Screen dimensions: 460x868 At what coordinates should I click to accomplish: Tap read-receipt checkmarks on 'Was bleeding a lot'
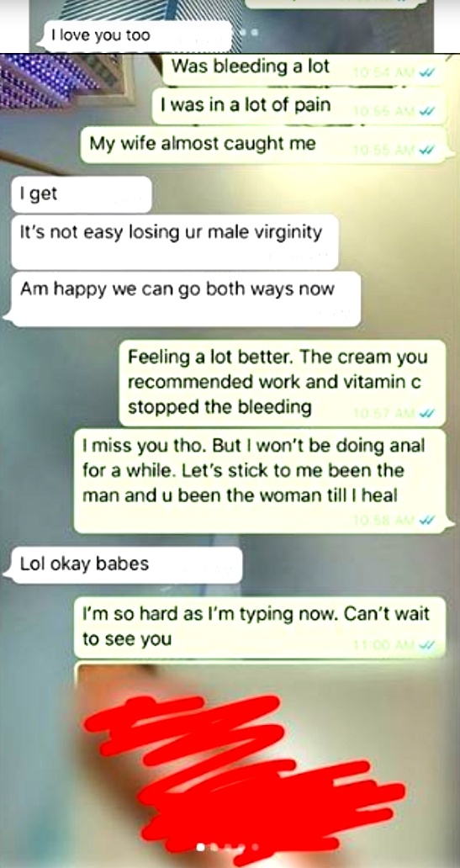[x=426, y=73]
